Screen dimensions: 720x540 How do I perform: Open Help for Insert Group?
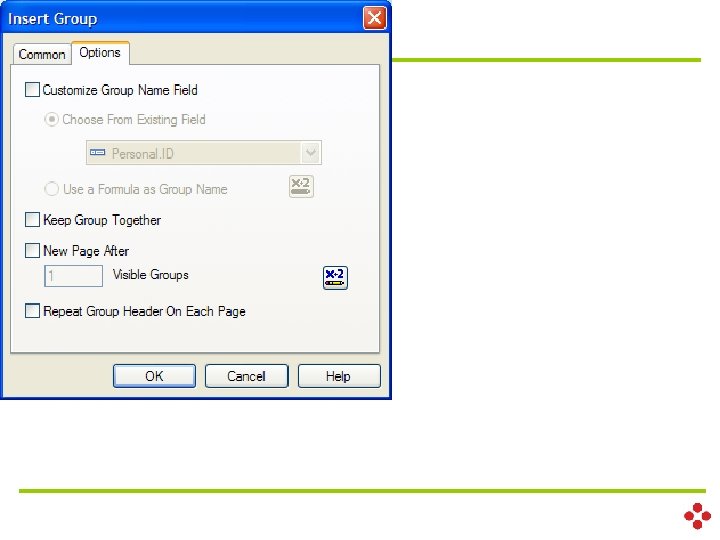coord(339,376)
